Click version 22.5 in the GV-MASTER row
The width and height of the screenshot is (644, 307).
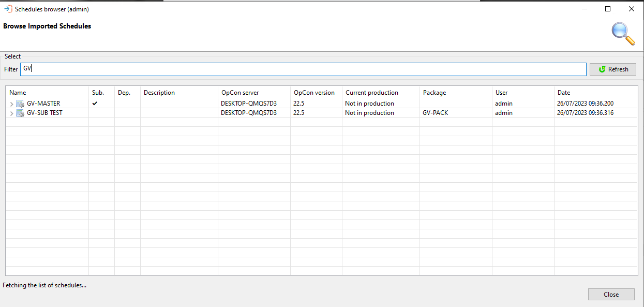point(299,104)
